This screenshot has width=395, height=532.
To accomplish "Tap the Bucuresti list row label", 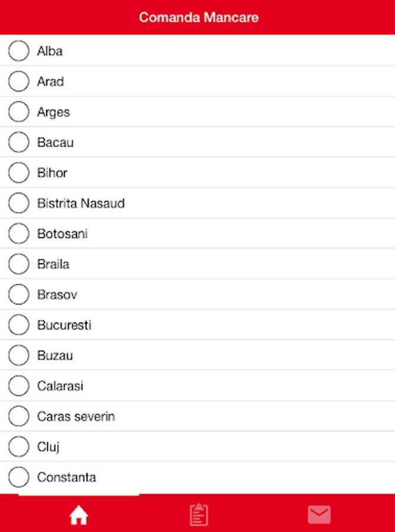I will tap(64, 325).
